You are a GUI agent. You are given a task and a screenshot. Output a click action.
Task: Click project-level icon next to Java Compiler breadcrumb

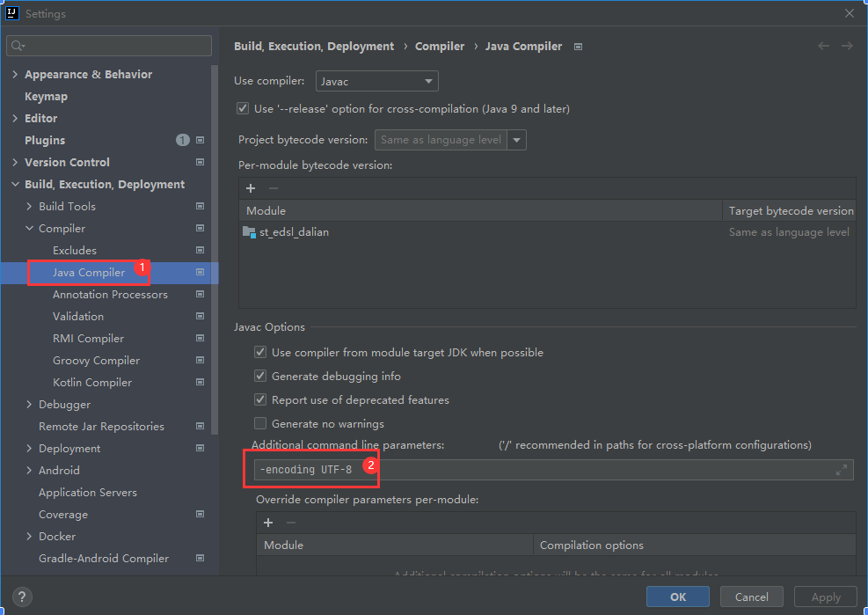tap(578, 47)
